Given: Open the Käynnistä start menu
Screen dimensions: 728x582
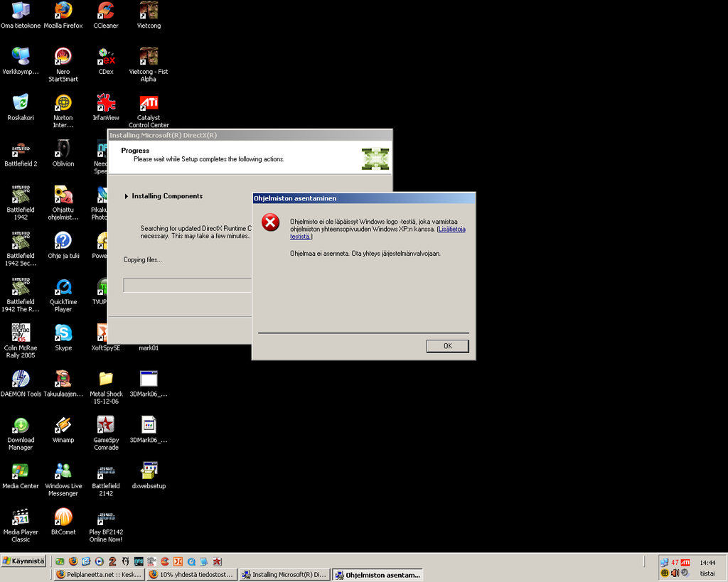Looking at the screenshot, I should click(24, 561).
